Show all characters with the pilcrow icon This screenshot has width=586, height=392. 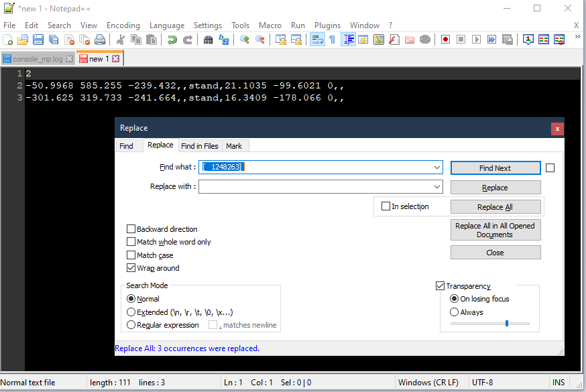coord(332,40)
